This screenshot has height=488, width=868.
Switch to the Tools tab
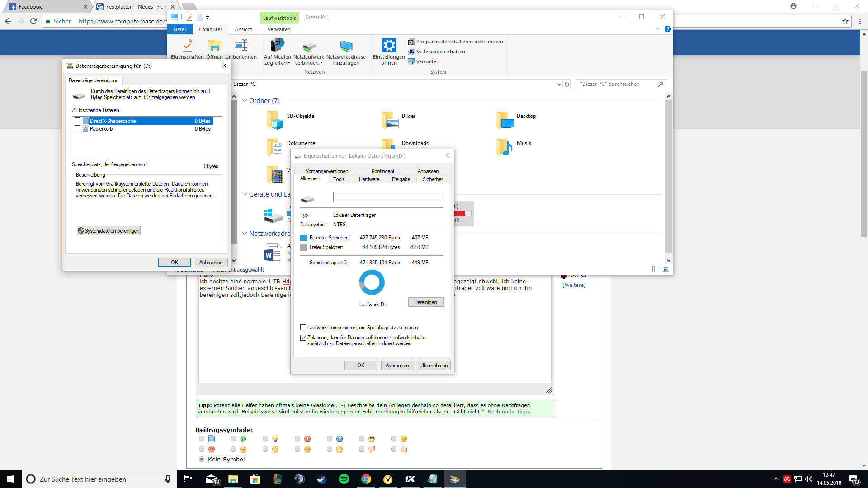click(339, 179)
